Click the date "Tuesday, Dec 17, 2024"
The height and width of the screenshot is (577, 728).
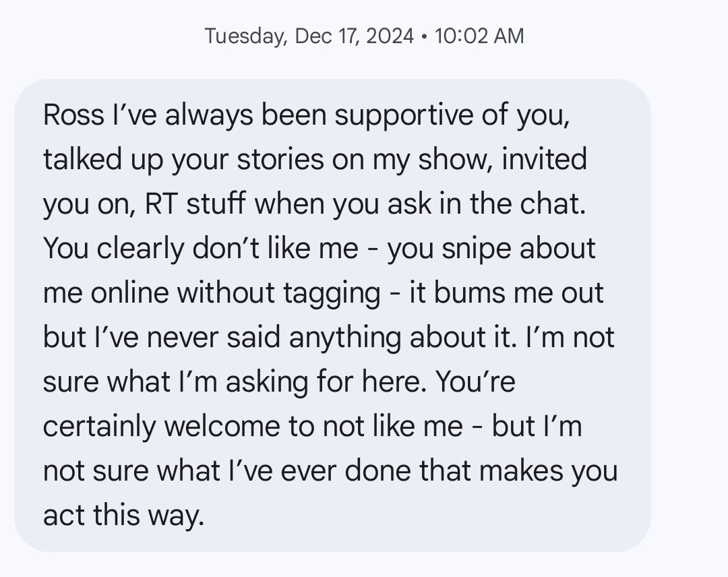309,35
